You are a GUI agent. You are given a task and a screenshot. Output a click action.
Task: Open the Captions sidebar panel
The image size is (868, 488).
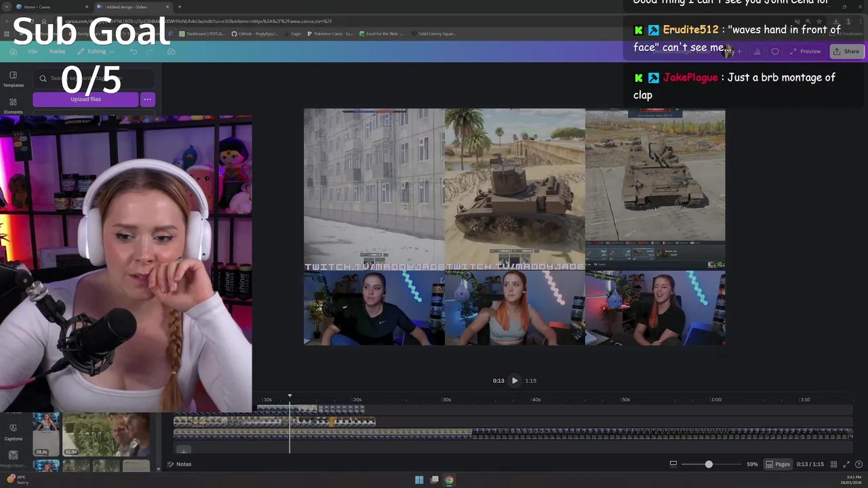(x=13, y=432)
